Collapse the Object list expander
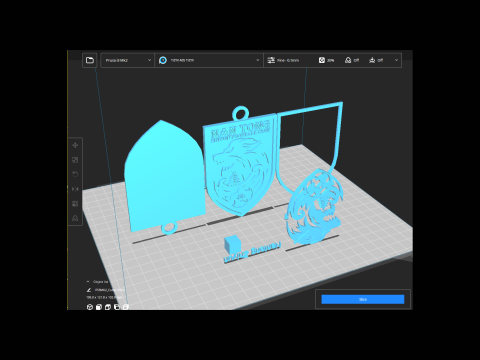The image size is (480, 360). point(88,282)
